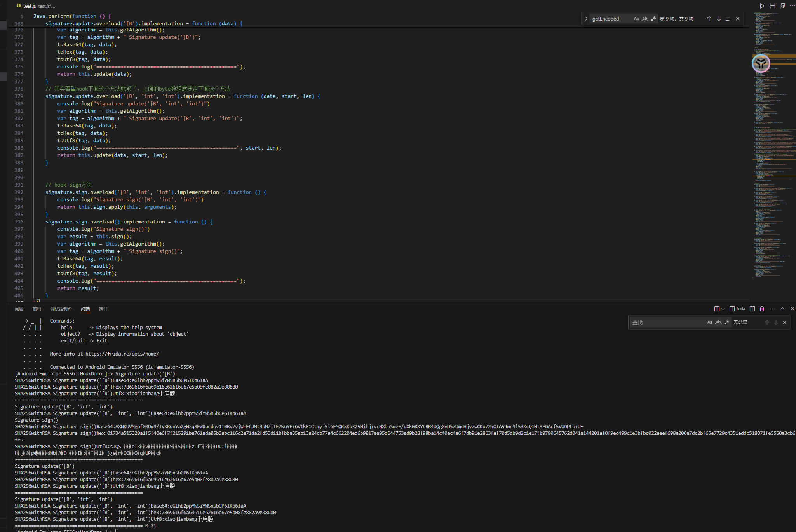Screen dimensions: 796x532
Task: Select the test.js editor tab
Action: (29, 6)
